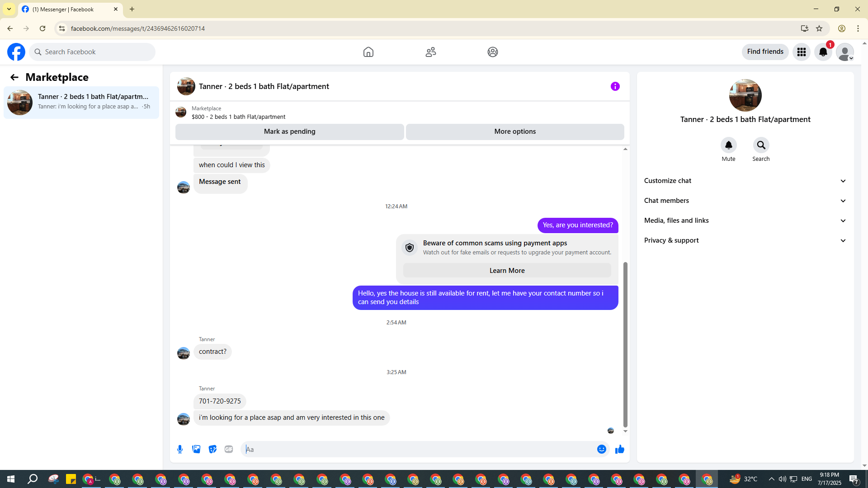Go to the Home feed icon
Image resolution: width=868 pixels, height=488 pixels.
point(368,52)
